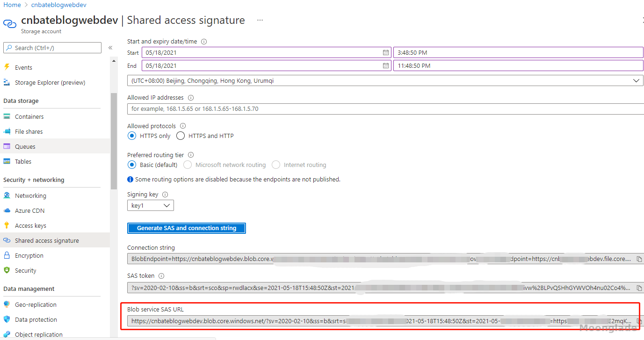644x340 pixels.
Task: Click info icon next to Start and expiry date/time
Action: [x=204, y=42]
